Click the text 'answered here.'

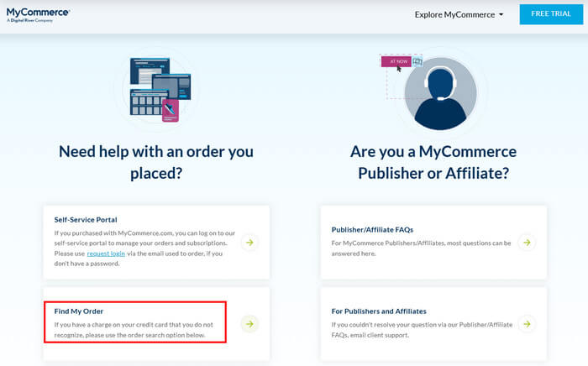(x=354, y=254)
